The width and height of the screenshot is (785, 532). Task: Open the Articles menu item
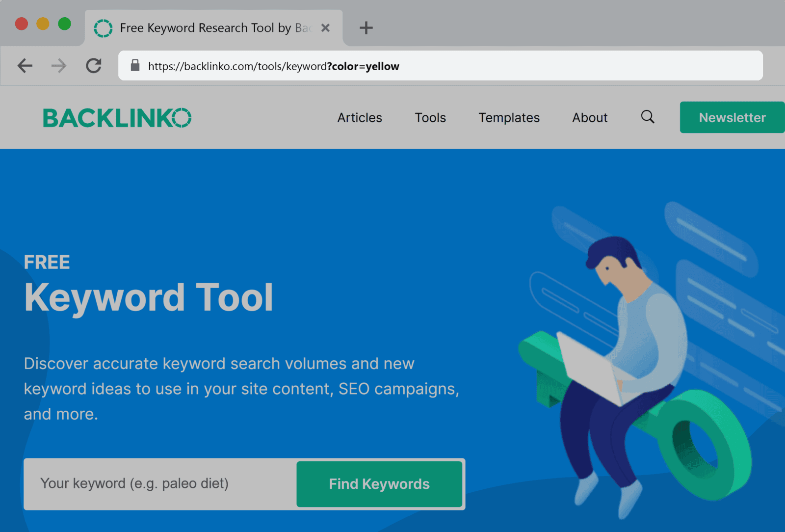pos(360,118)
